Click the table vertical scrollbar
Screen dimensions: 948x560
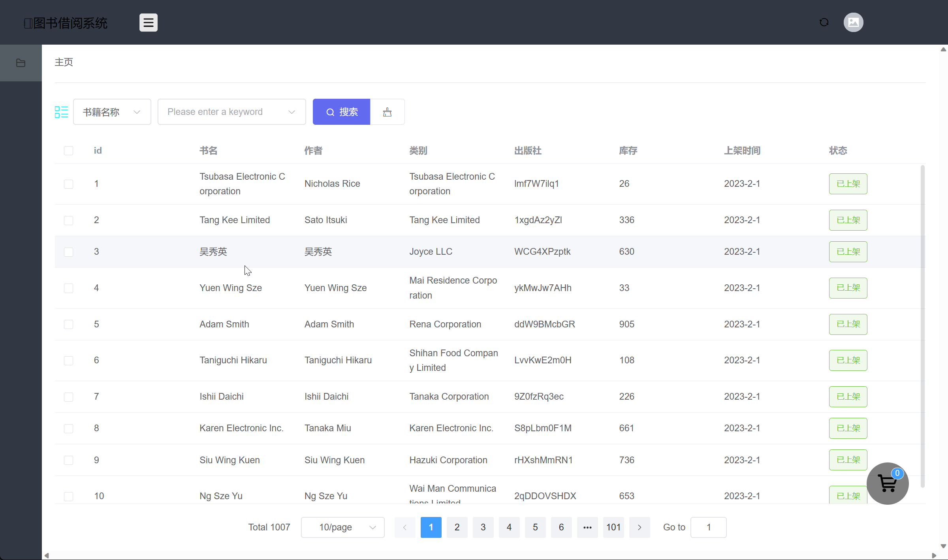click(922, 326)
